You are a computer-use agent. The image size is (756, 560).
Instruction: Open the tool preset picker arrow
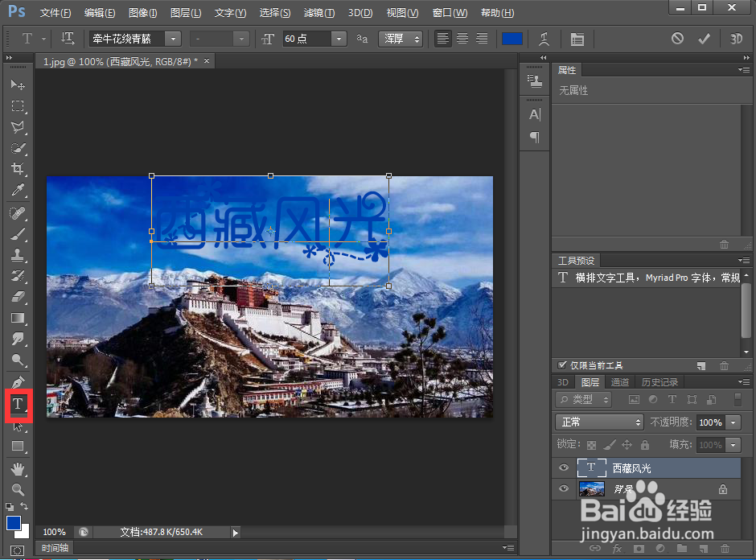(43, 39)
